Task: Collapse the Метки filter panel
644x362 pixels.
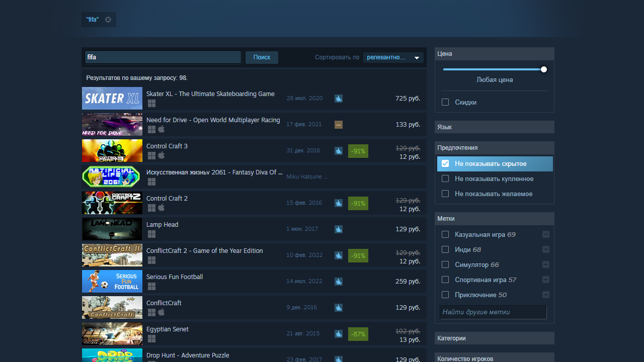Action: (x=495, y=219)
